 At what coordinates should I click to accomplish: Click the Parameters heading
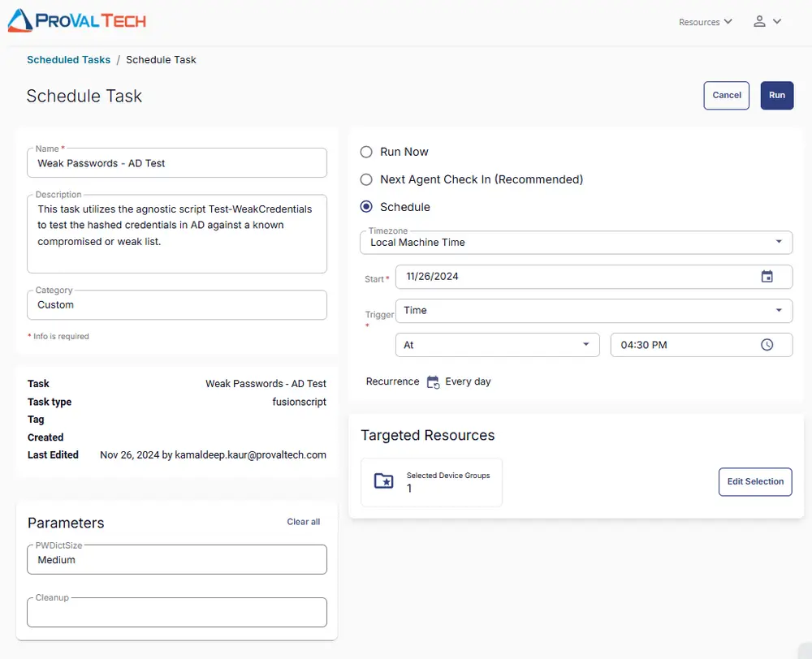[x=66, y=523]
